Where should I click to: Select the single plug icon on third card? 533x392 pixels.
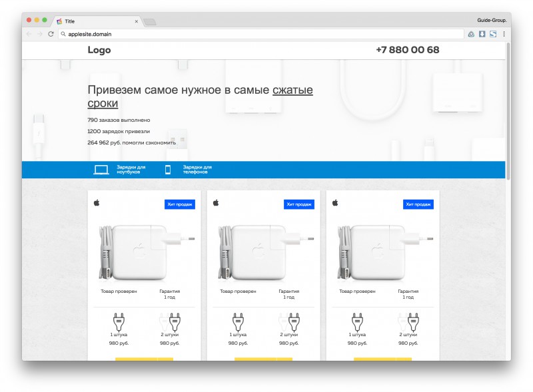click(357, 321)
